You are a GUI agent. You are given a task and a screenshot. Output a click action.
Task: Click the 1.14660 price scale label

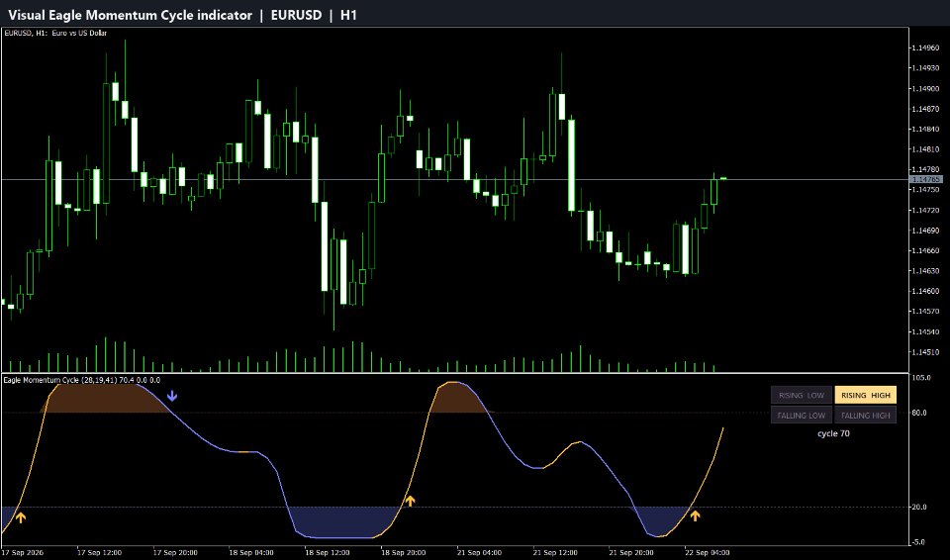coord(925,251)
